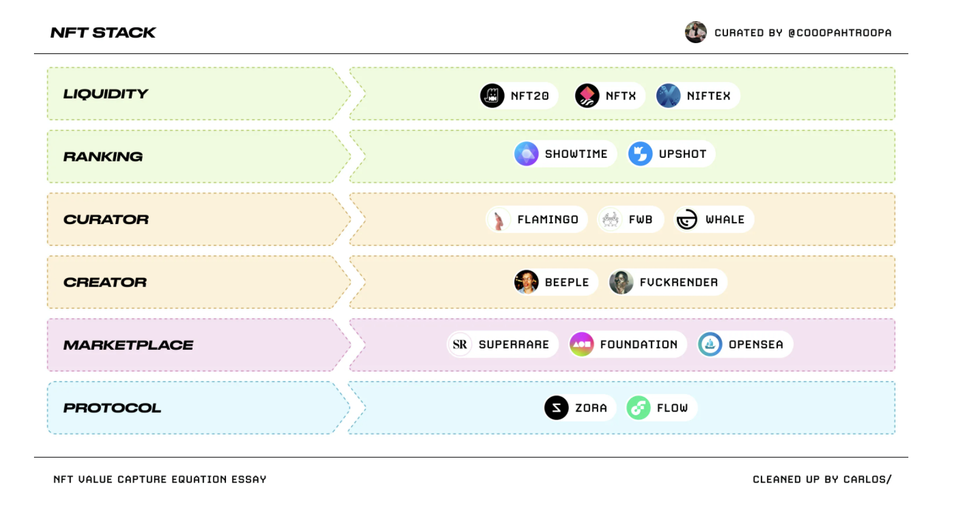The height and width of the screenshot is (505, 980).
Task: Select the Liquidity category label
Action: pyautogui.click(x=106, y=94)
